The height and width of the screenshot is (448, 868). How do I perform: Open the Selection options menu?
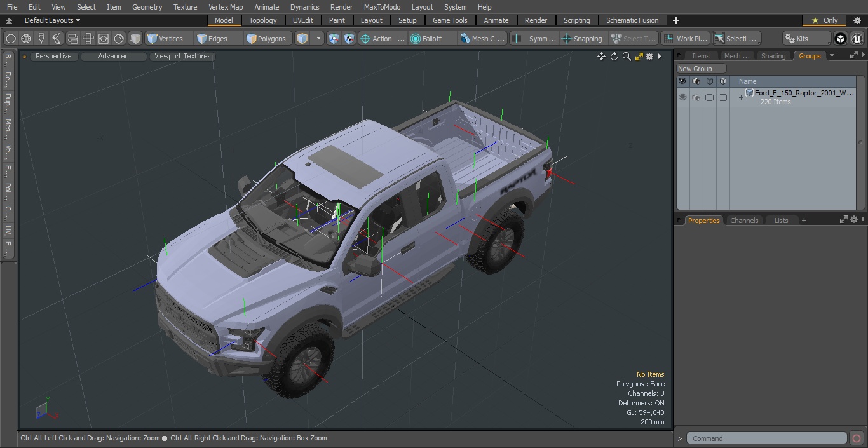pyautogui.click(x=736, y=39)
